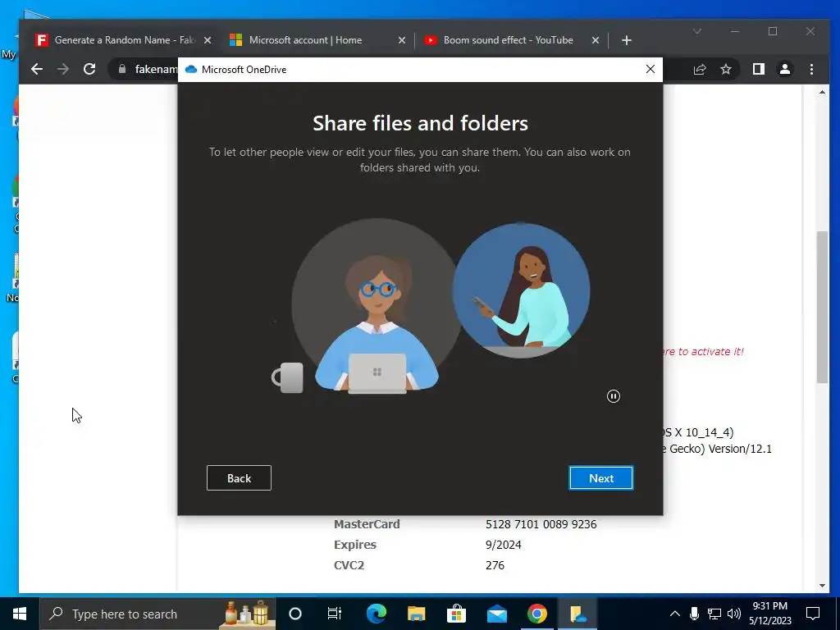840x630 pixels.
Task: Click Chrome icon on taskbar
Action: click(536, 614)
